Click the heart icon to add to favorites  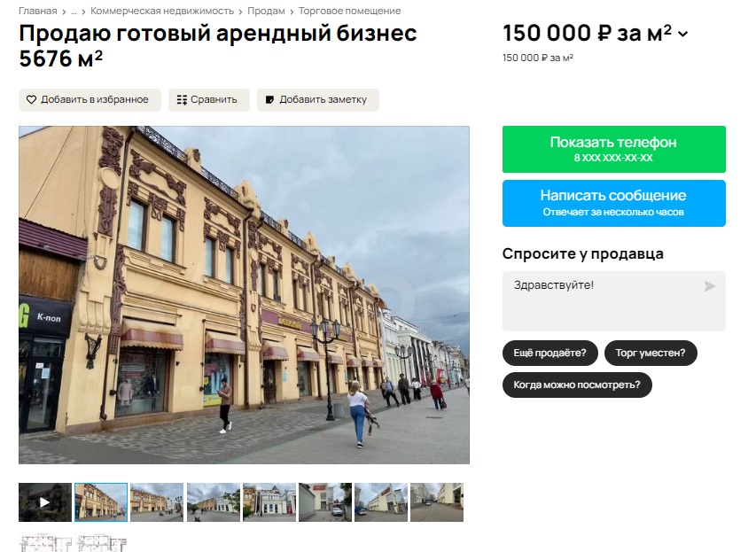click(x=31, y=100)
